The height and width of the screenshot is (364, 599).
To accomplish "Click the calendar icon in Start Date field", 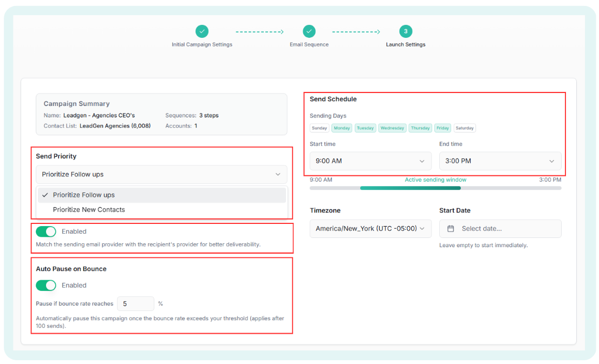I will pos(451,229).
